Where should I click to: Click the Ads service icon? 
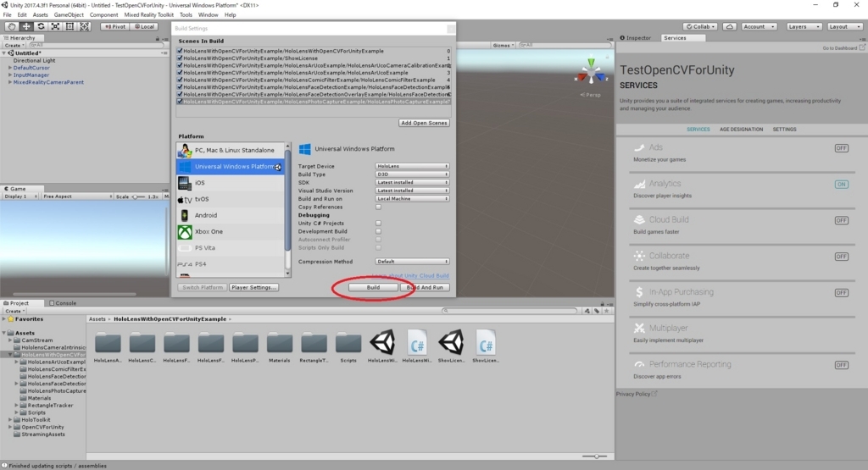(639, 147)
